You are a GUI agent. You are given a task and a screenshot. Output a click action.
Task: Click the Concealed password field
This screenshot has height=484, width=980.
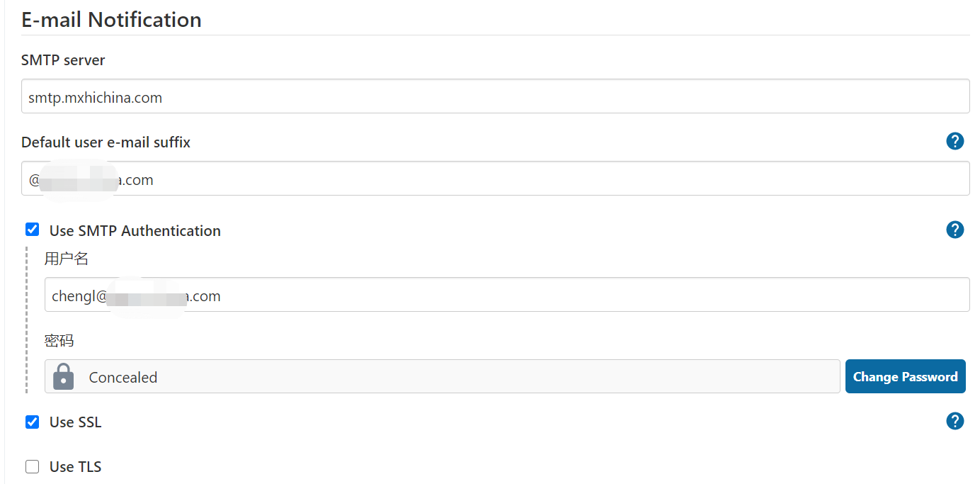click(425, 376)
